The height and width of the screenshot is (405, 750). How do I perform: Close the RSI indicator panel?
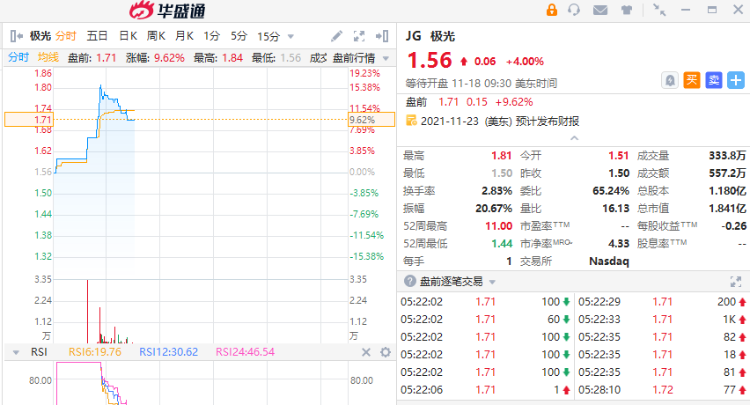(x=383, y=352)
